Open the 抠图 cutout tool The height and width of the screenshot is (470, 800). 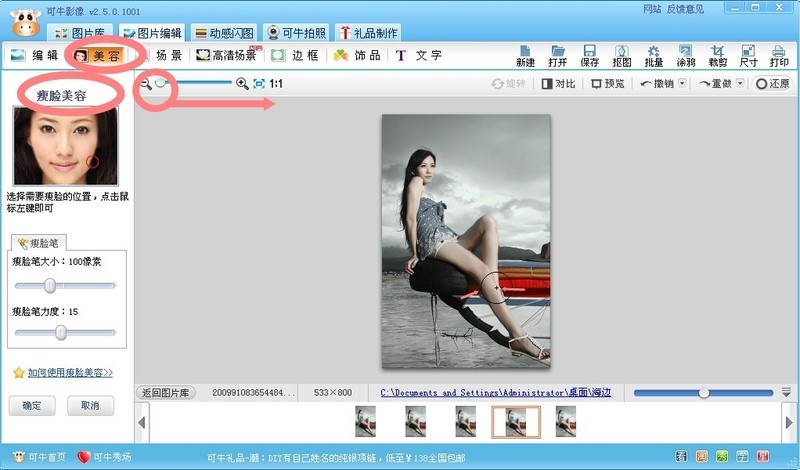tap(621, 56)
